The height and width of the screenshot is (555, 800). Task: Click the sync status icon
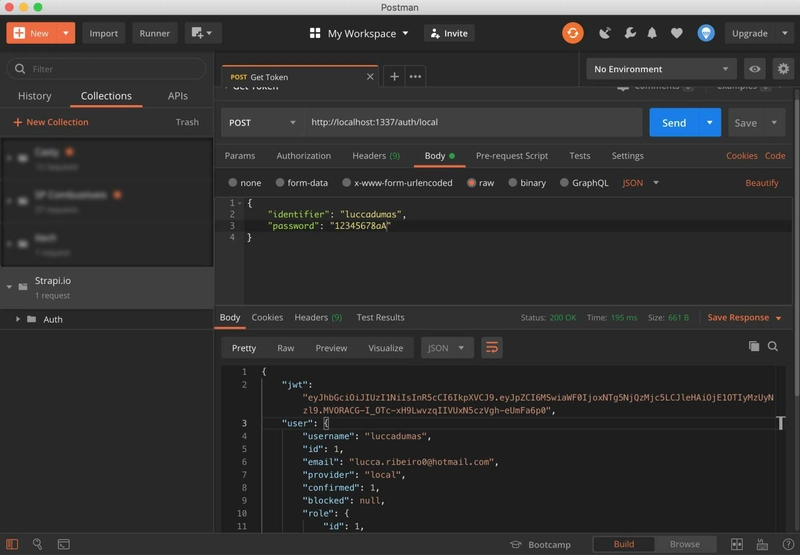(572, 33)
